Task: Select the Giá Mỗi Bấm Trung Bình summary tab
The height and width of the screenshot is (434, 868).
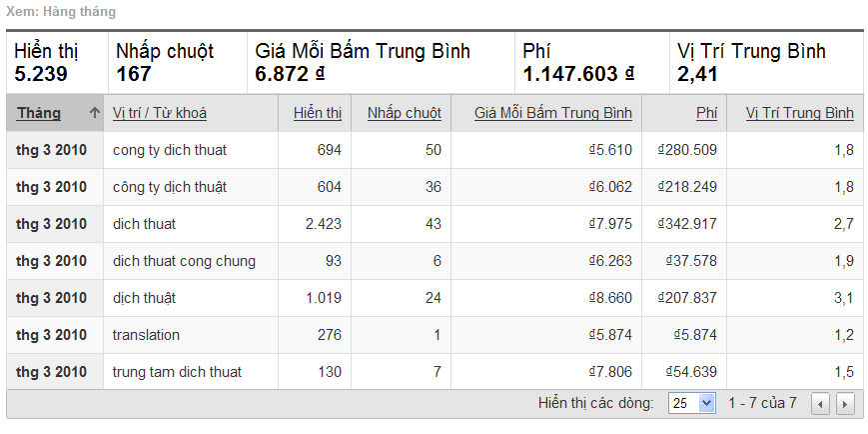Action: [x=379, y=62]
